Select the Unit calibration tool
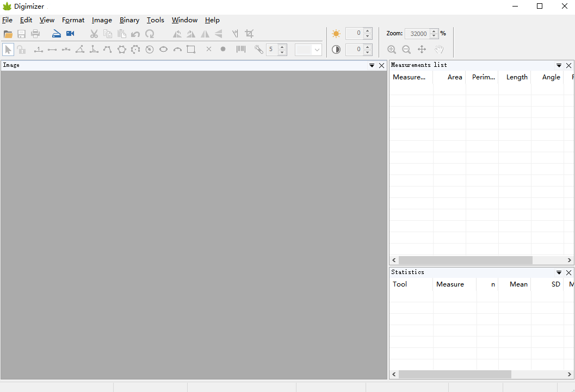The image size is (575, 392). (39, 49)
